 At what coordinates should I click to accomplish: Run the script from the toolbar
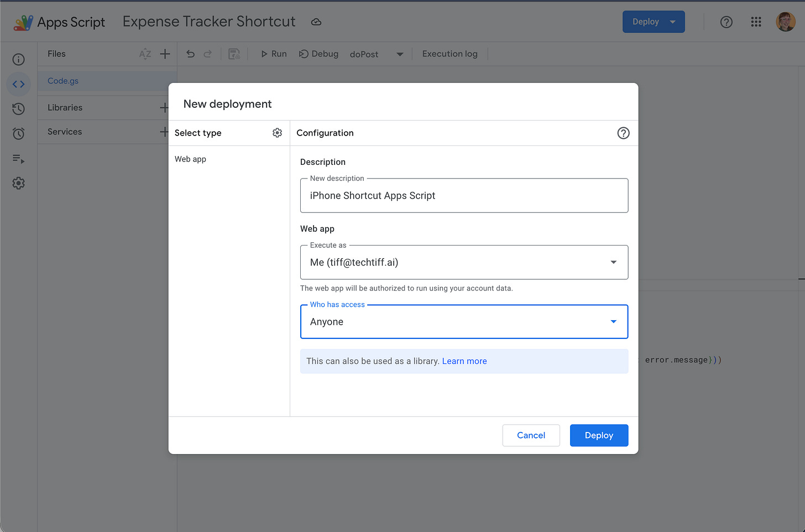pos(273,54)
